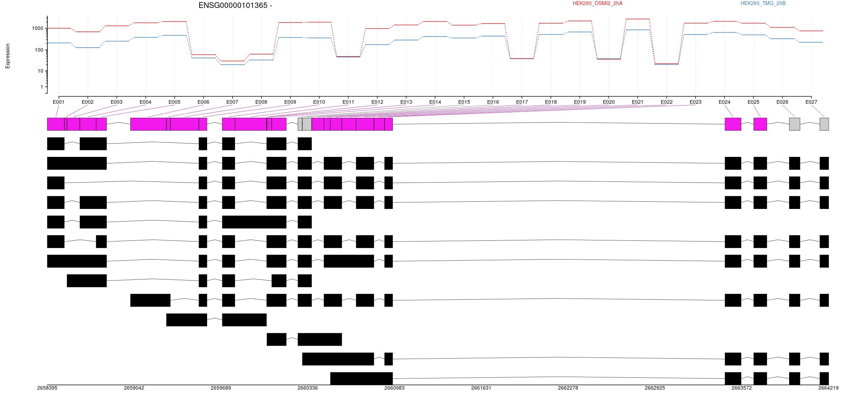Select exon label E025
Screen dimensions: 868x394
click(x=753, y=102)
